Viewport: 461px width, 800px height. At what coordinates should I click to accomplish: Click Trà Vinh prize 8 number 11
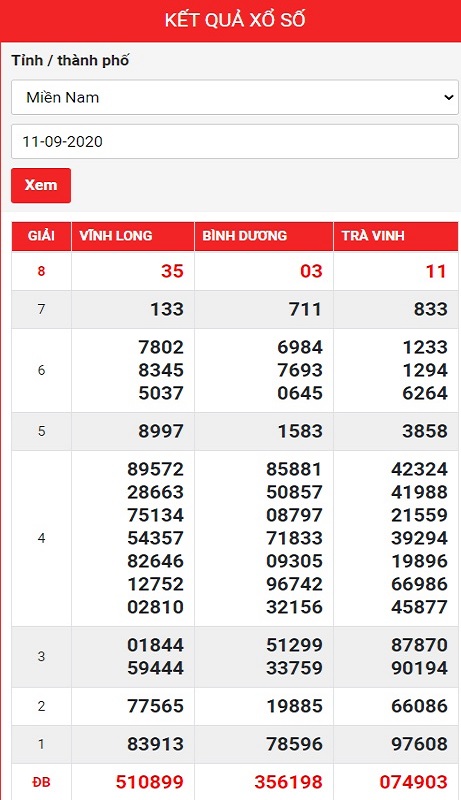click(436, 271)
